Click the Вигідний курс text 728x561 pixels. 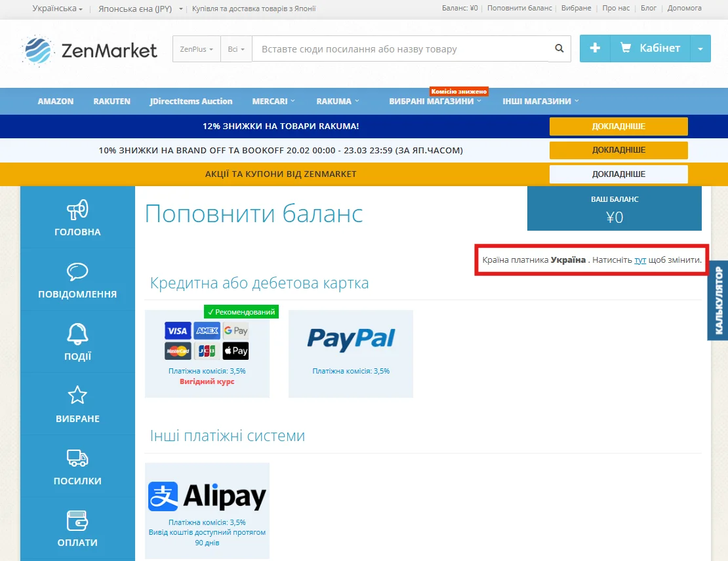point(207,381)
